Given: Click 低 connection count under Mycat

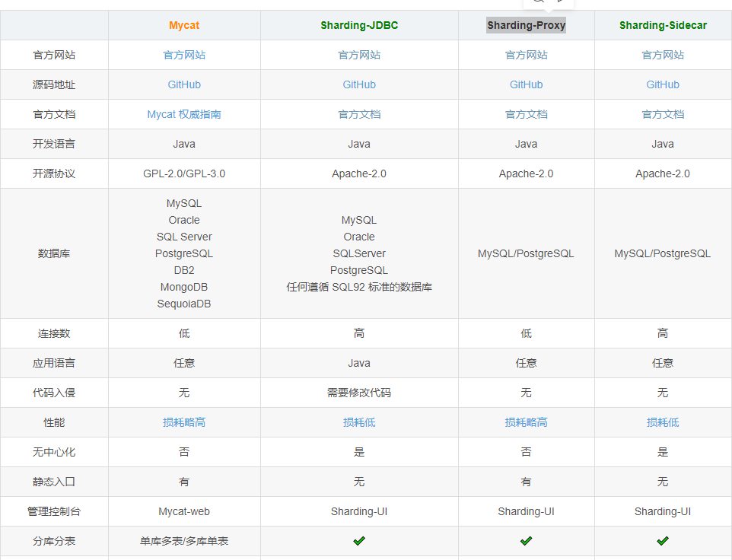Looking at the screenshot, I should [184, 333].
